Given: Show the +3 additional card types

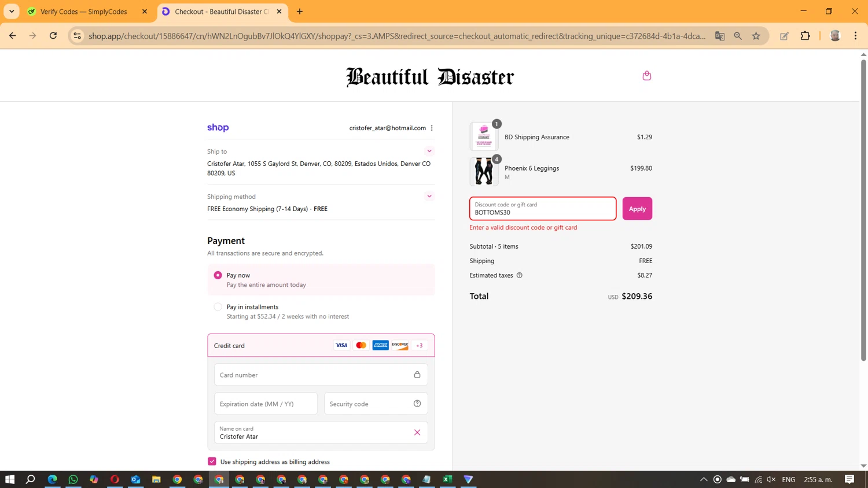Looking at the screenshot, I should pyautogui.click(x=420, y=345).
